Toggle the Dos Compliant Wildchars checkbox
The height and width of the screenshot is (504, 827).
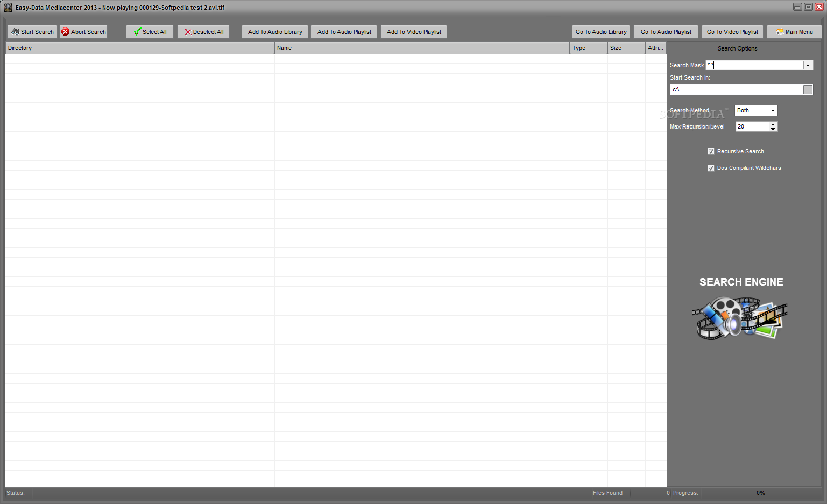[x=711, y=168]
